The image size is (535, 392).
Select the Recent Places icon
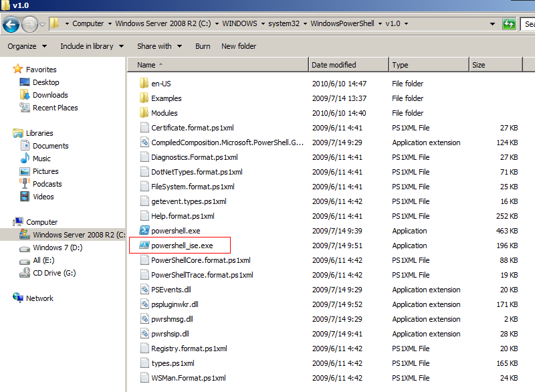25,108
